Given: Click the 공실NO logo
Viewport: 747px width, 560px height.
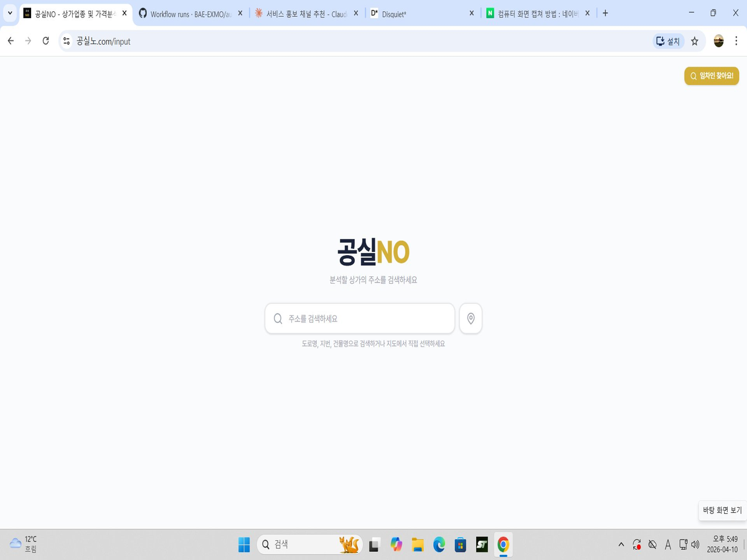Looking at the screenshot, I should coord(374,252).
